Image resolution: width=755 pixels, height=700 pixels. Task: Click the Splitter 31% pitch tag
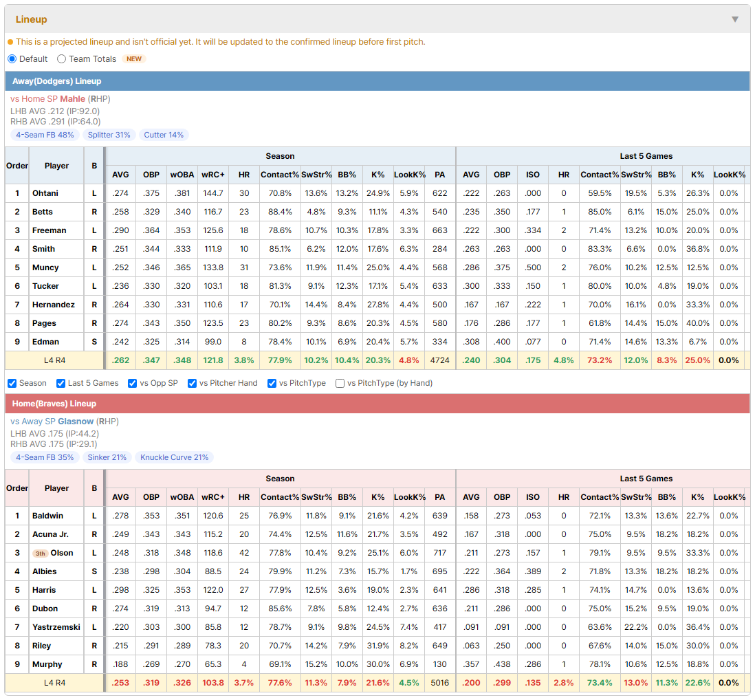click(109, 135)
